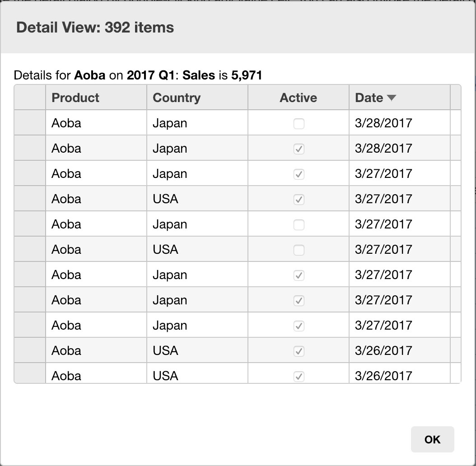The height and width of the screenshot is (466, 476).
Task: Enable the unchecked Active box for USA 3/27/2017
Action: tap(299, 250)
